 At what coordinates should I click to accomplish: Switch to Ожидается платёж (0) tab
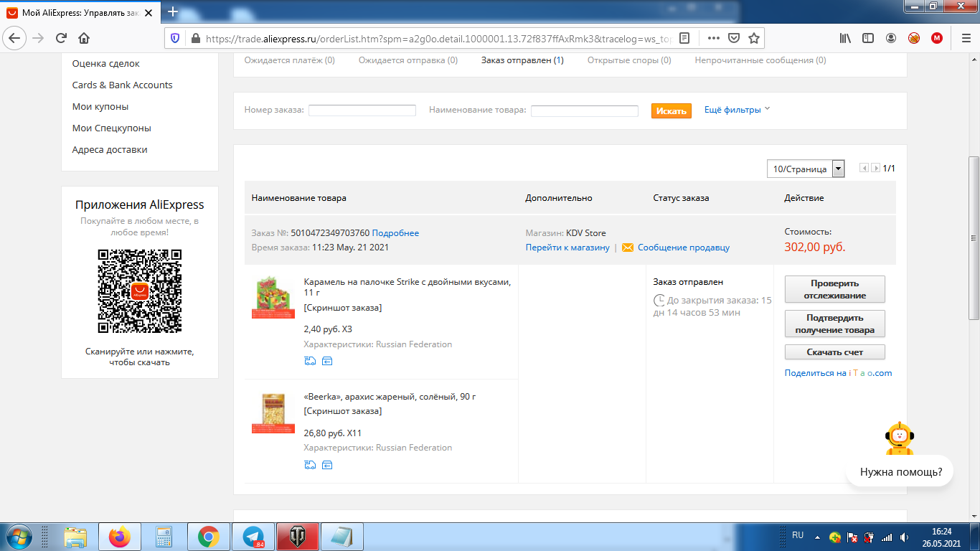[289, 60]
